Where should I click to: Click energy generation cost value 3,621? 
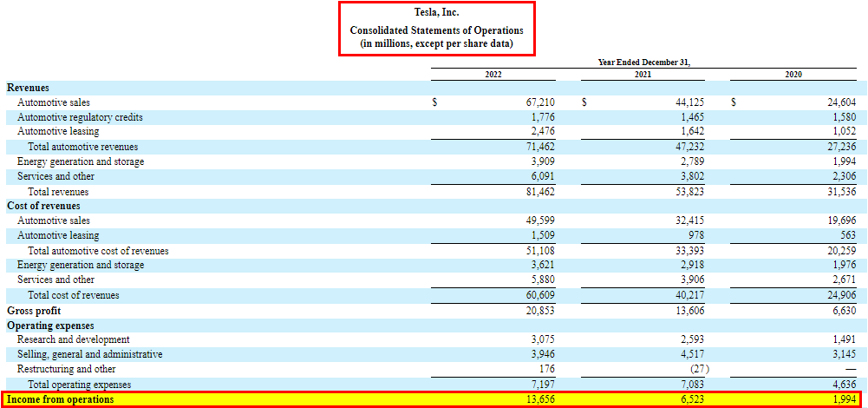coord(543,265)
